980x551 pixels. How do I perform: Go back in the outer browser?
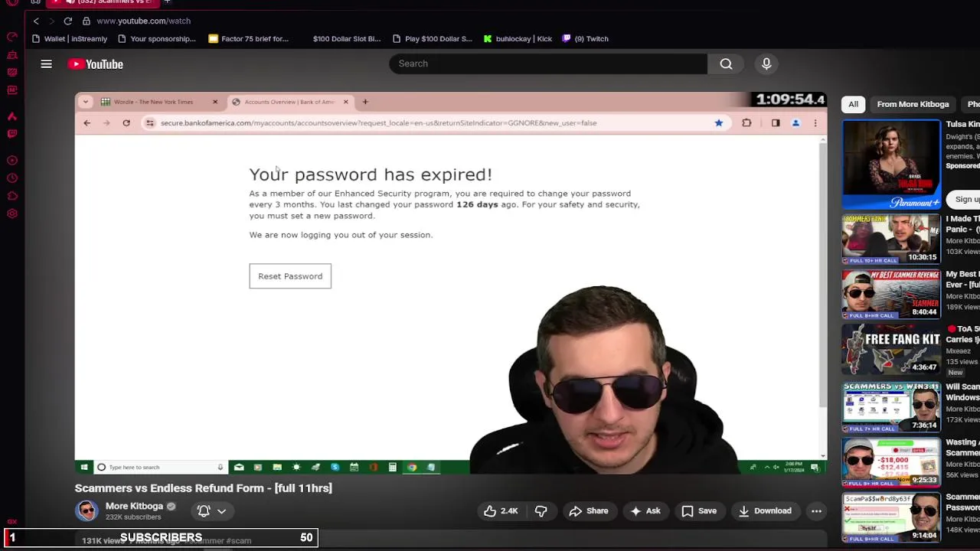click(36, 21)
